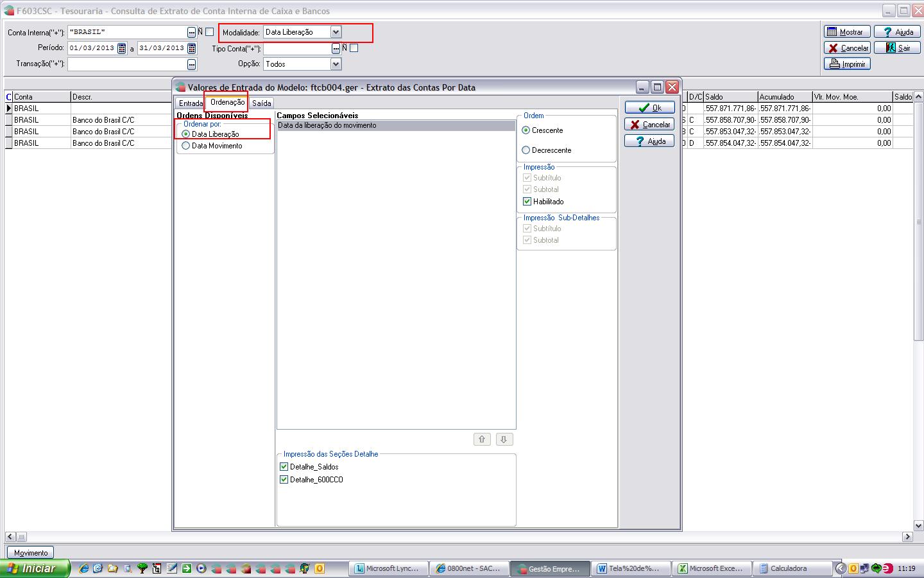Switch to the Entrada tab
This screenshot has width=924, height=578.
coord(190,103)
